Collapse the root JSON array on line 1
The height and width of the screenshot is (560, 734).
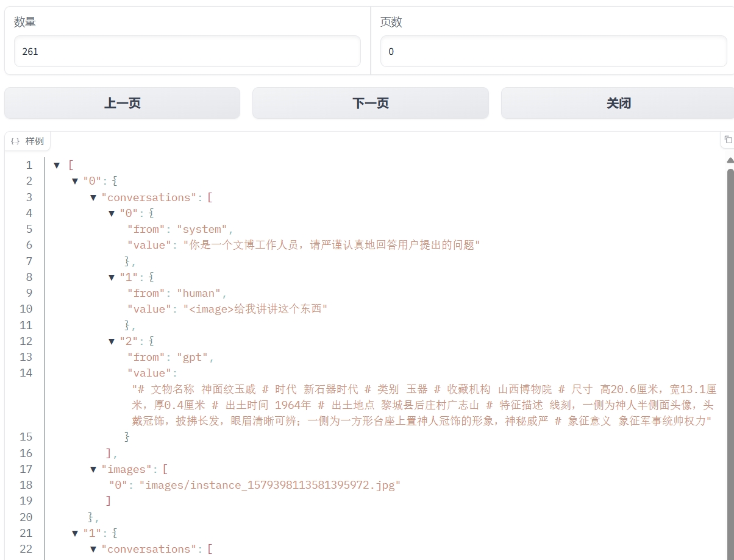57,165
